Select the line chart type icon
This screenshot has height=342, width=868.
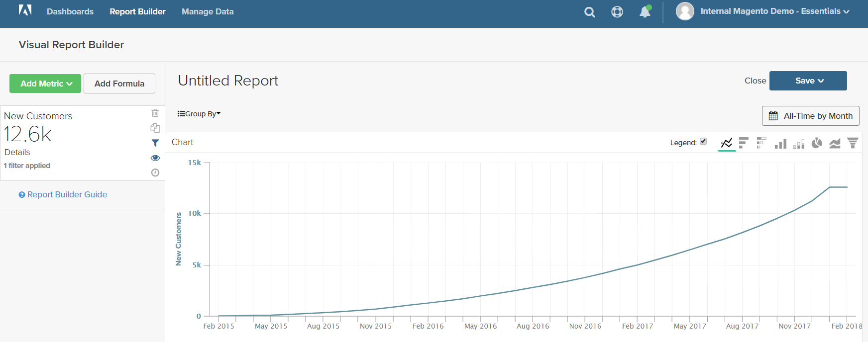[x=727, y=143]
